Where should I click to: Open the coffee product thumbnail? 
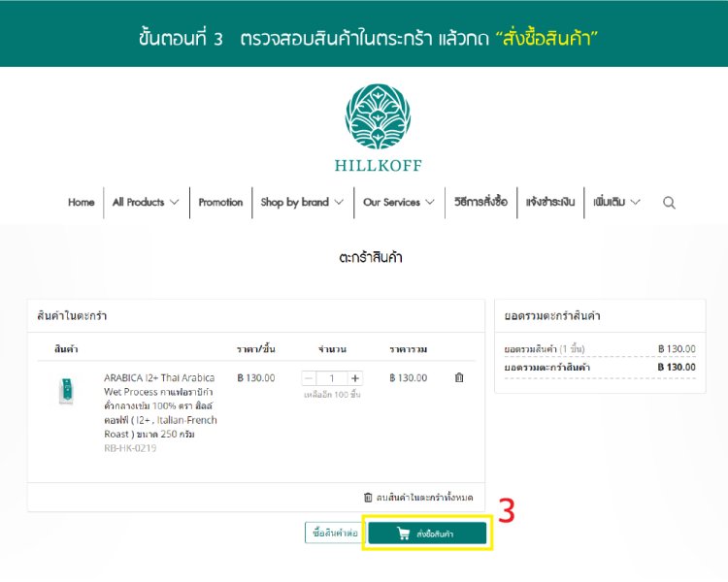67,392
